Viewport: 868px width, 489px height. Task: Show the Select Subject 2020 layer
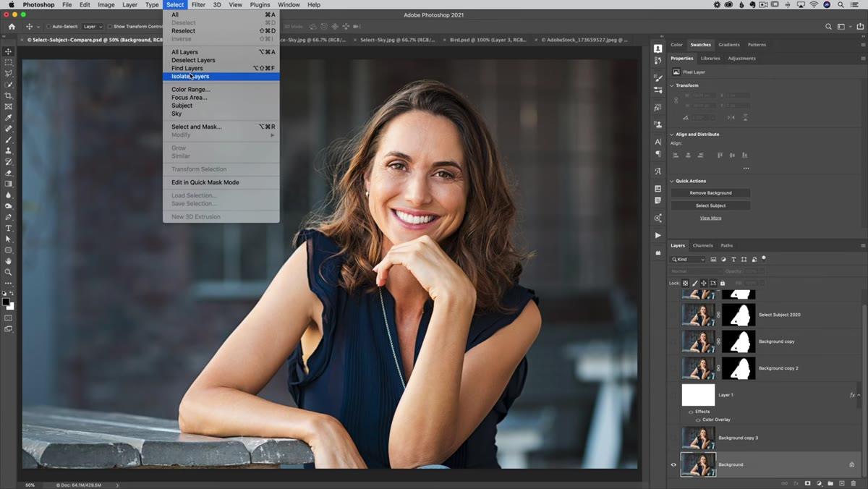673,315
